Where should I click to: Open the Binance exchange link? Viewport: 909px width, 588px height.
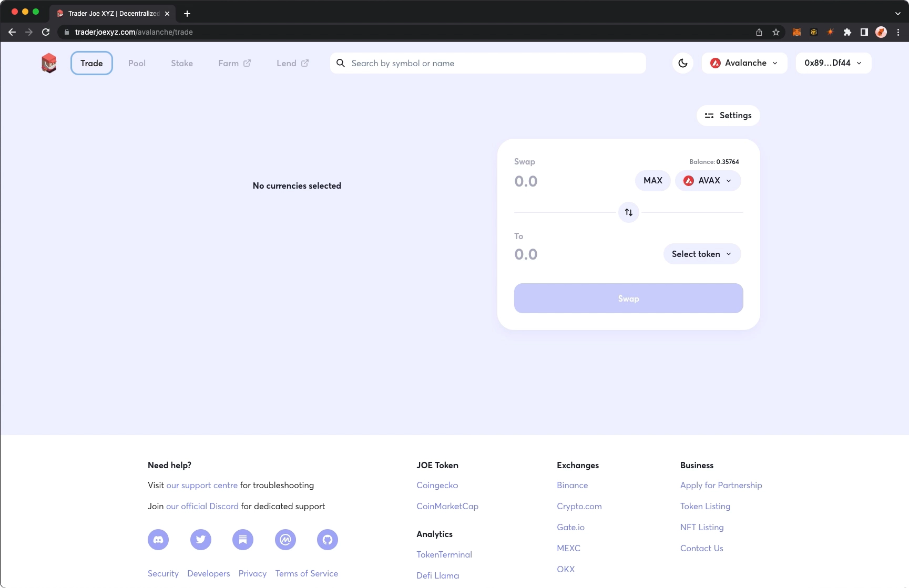(573, 485)
